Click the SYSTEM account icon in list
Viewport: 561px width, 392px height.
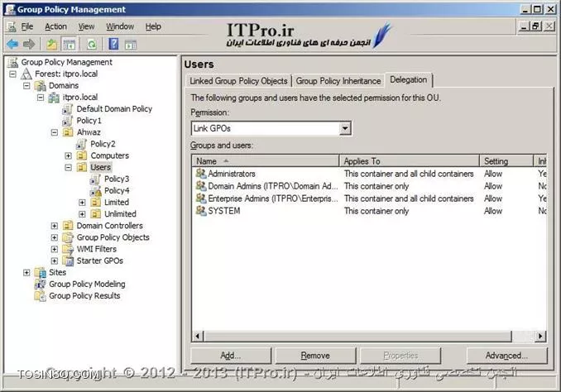(201, 211)
